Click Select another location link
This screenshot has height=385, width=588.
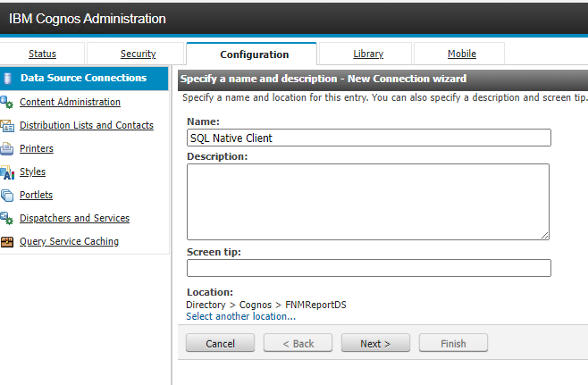point(240,316)
